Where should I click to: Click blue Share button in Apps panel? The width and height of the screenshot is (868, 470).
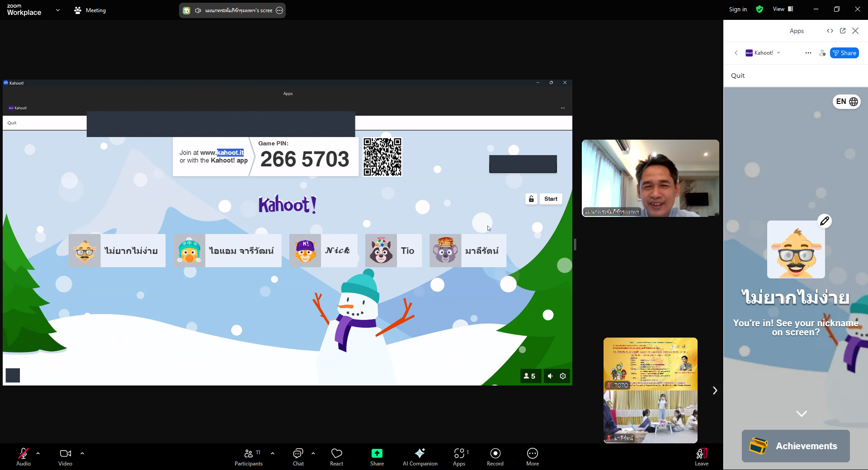844,53
